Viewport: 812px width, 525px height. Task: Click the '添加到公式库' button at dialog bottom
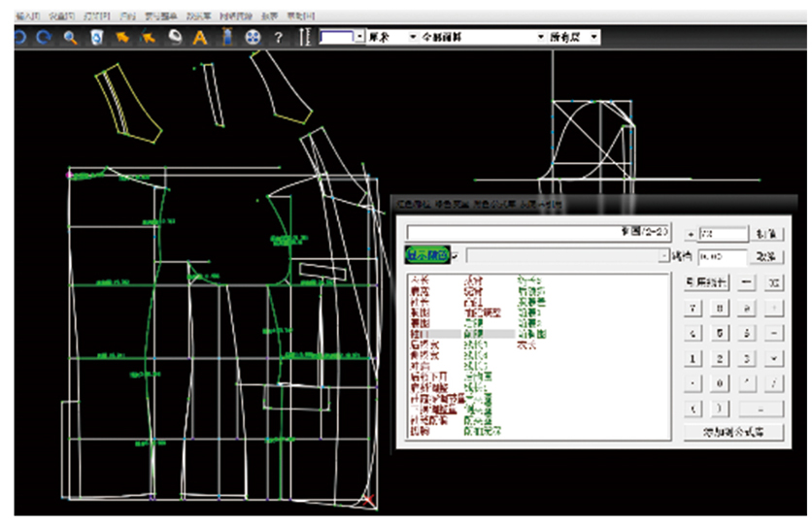[734, 433]
